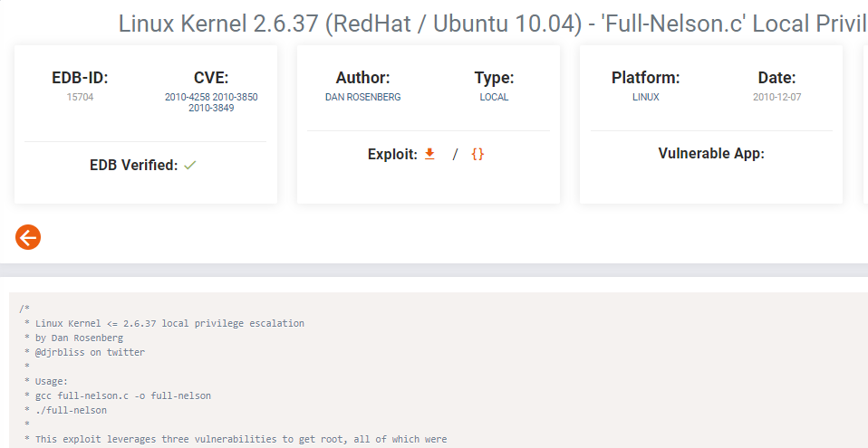Viewport: 868px width, 448px height.
Task: Click the date 2010-12-07
Action: click(x=776, y=97)
